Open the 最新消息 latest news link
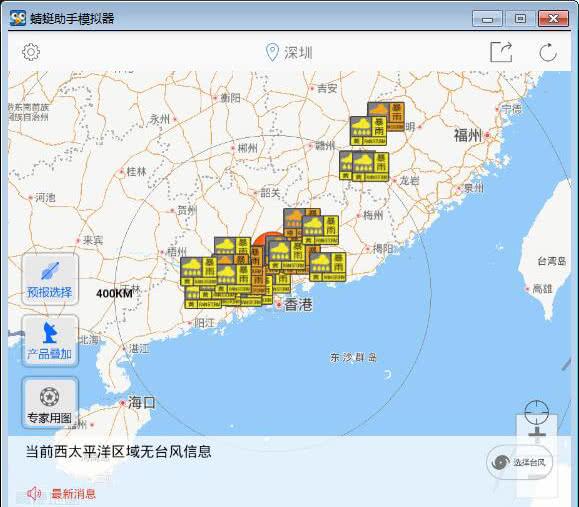 point(73,494)
